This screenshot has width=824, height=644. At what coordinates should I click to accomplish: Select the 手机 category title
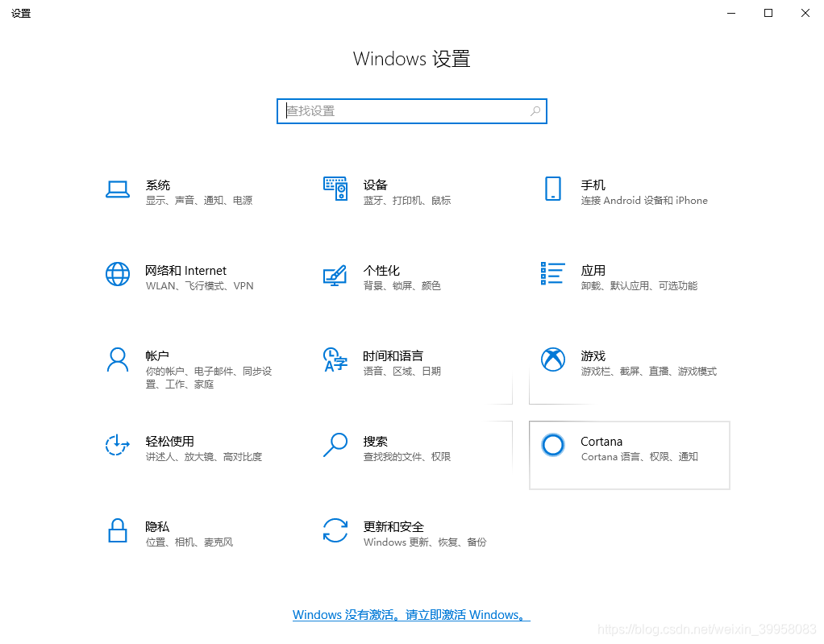coord(593,185)
